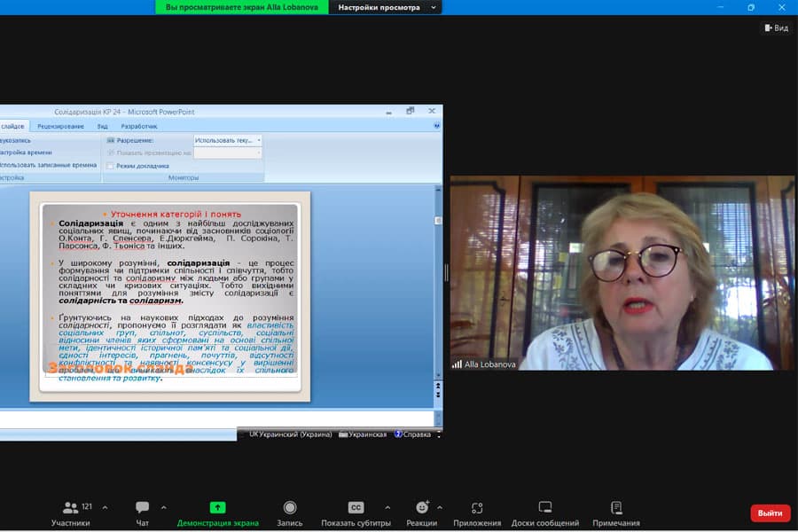Toggle Показать презентацию на checkbox
This screenshot has height=532, width=798.
coord(111,153)
